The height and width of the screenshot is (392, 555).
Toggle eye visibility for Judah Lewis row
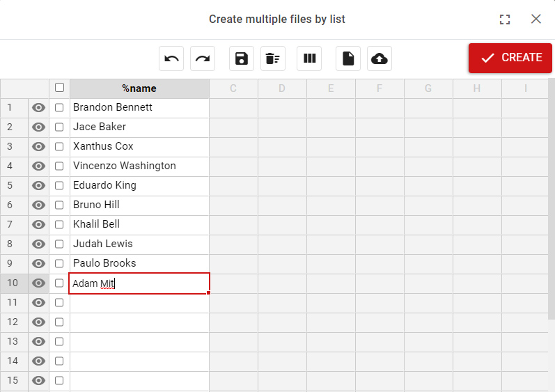pyautogui.click(x=39, y=244)
